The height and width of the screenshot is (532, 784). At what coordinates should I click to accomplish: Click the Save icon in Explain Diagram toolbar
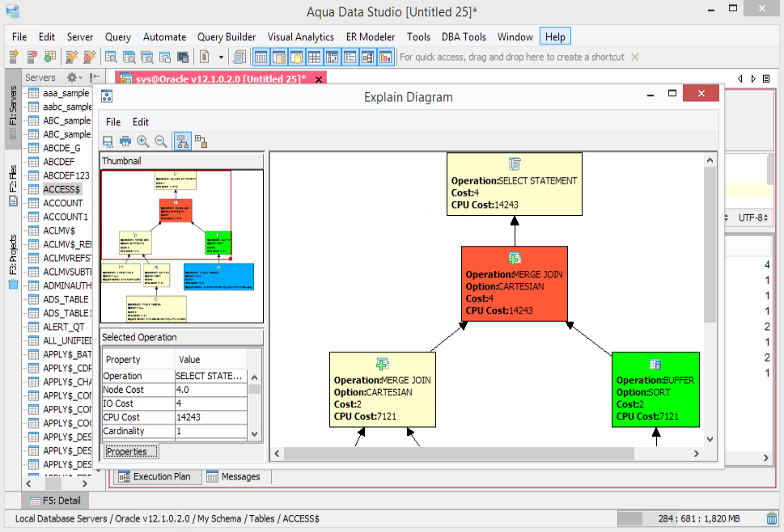pyautogui.click(x=108, y=141)
